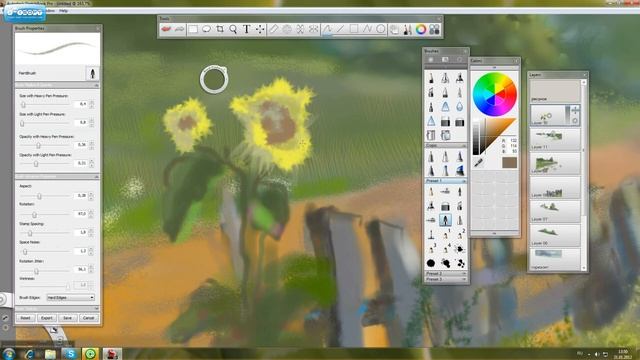The height and width of the screenshot is (360, 640).
Task: Select the water drop blur brush
Action: click(x=460, y=107)
